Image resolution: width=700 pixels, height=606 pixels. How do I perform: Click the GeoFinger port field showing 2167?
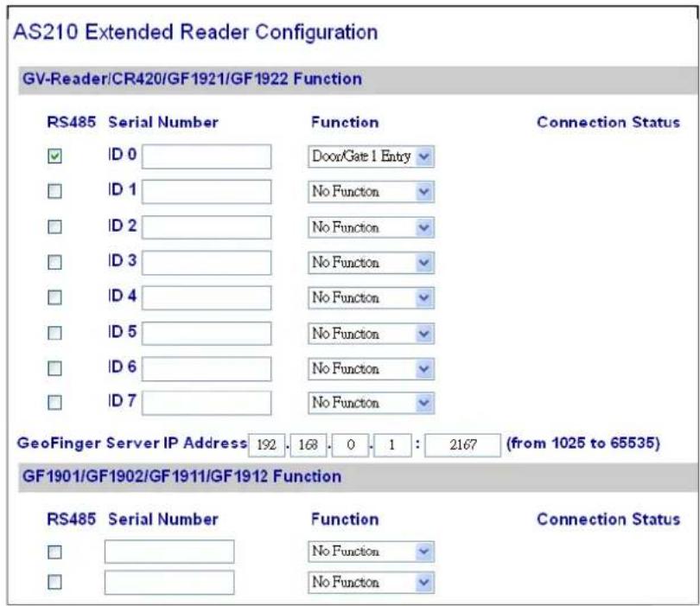462,445
